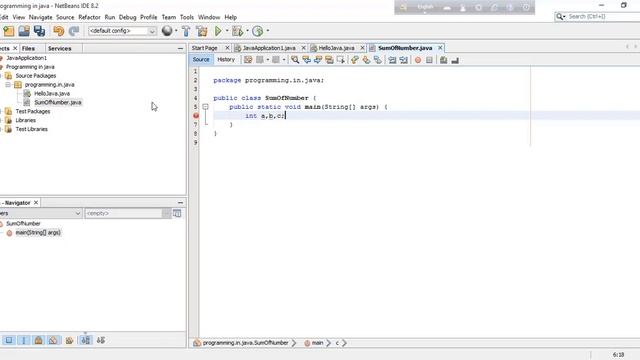Click Find Next Occurrence icon

(318, 60)
